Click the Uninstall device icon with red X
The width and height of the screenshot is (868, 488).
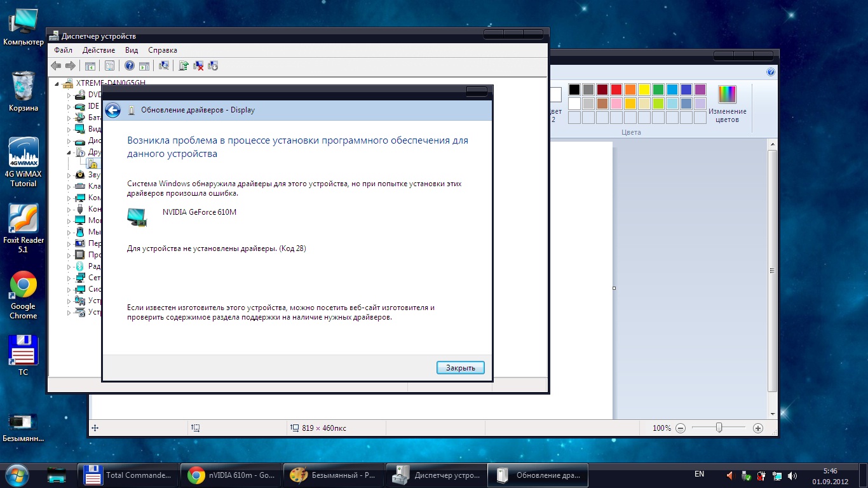click(198, 65)
